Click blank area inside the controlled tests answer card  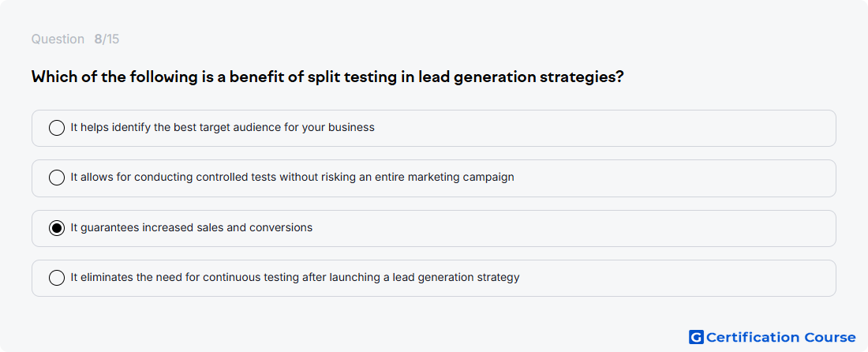point(675,178)
